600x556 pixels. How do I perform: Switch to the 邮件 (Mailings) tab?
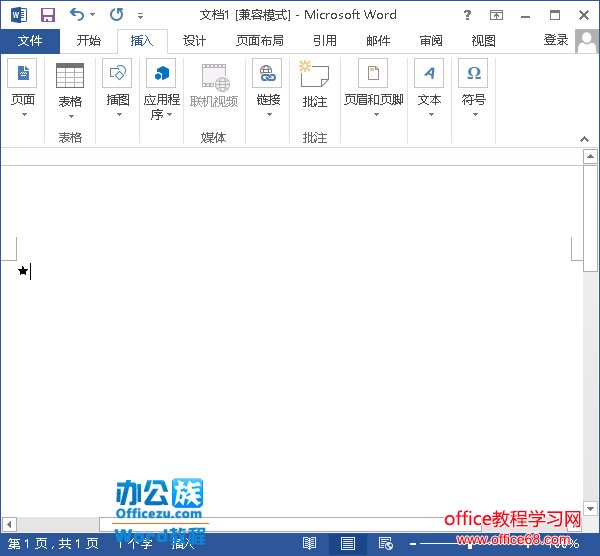pos(378,41)
